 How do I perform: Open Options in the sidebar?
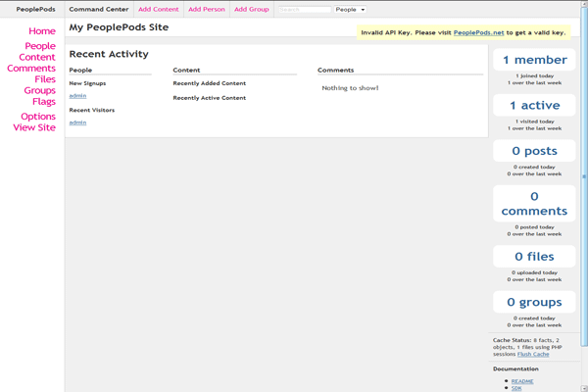[38, 117]
